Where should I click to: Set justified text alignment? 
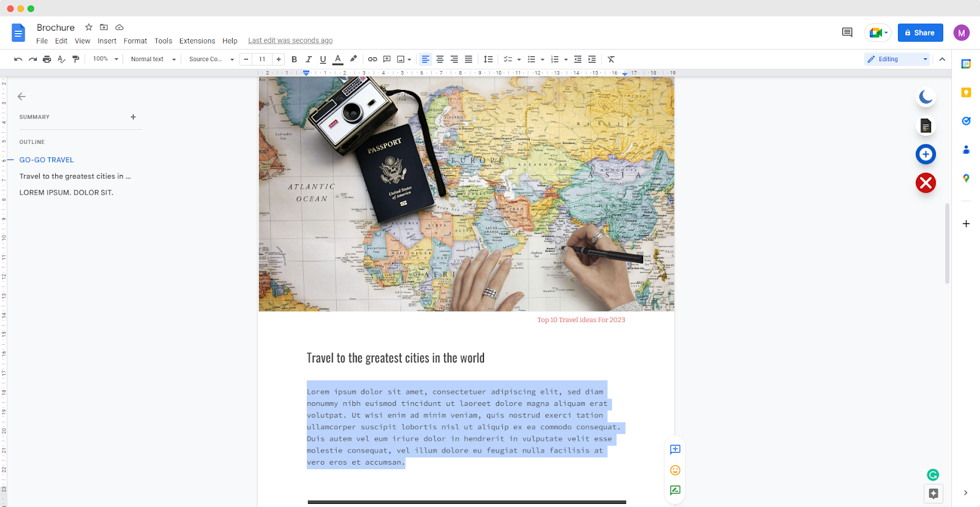coord(469,59)
